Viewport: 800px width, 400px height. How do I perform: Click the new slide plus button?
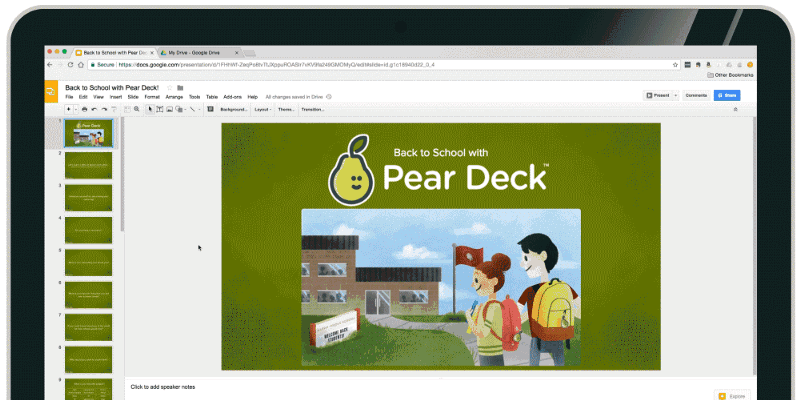[68, 109]
